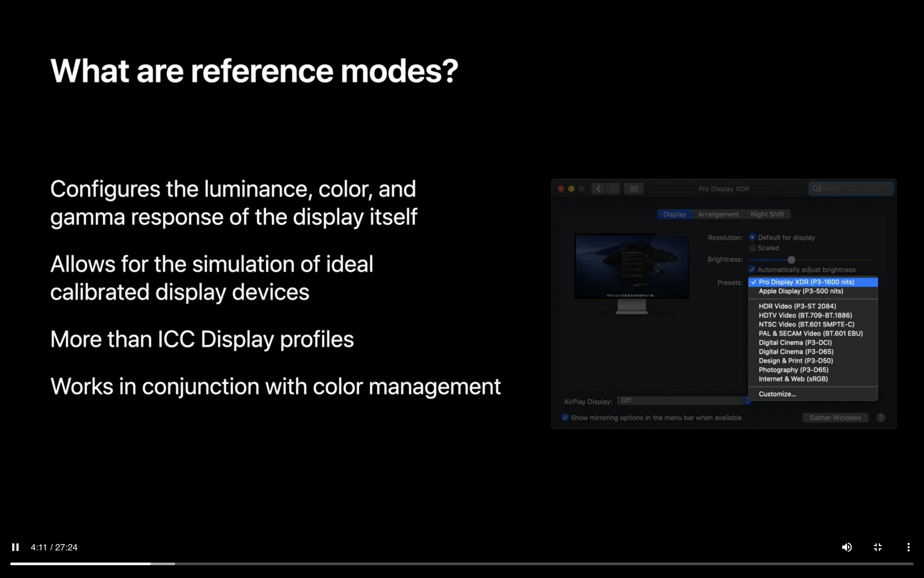The image size is (924, 578).
Task: Click the search magnifier icon
Action: pos(815,189)
